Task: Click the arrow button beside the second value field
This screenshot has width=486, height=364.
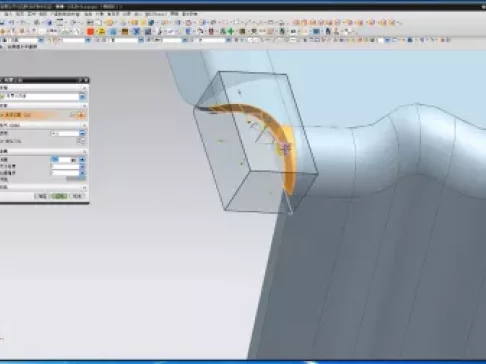Action: tap(82, 166)
